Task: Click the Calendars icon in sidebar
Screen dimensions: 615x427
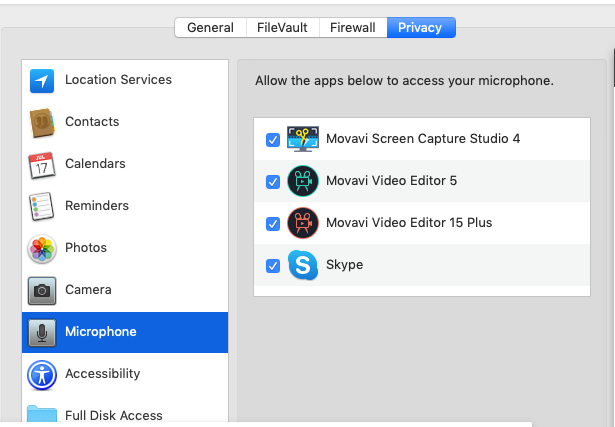Action: pyautogui.click(x=42, y=165)
